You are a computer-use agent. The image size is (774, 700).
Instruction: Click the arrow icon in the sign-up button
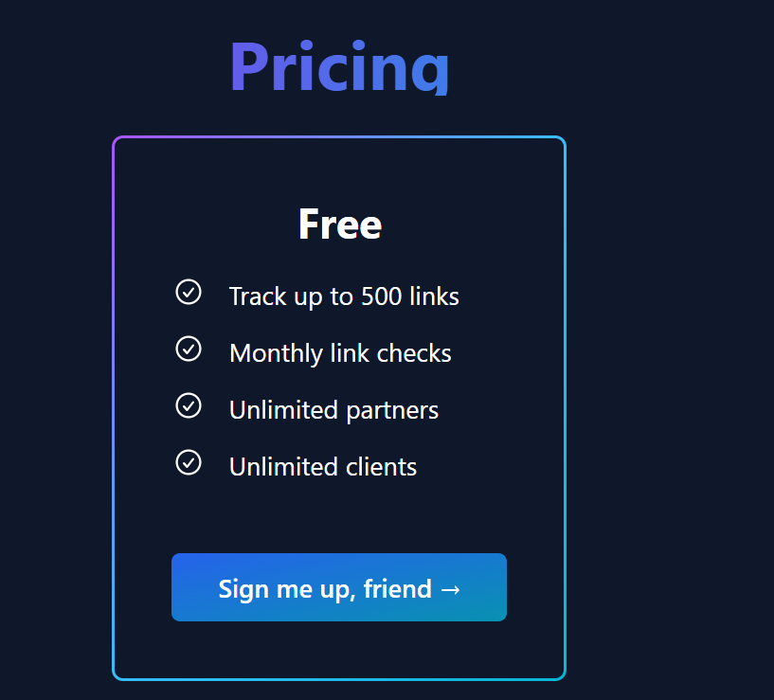[451, 589]
